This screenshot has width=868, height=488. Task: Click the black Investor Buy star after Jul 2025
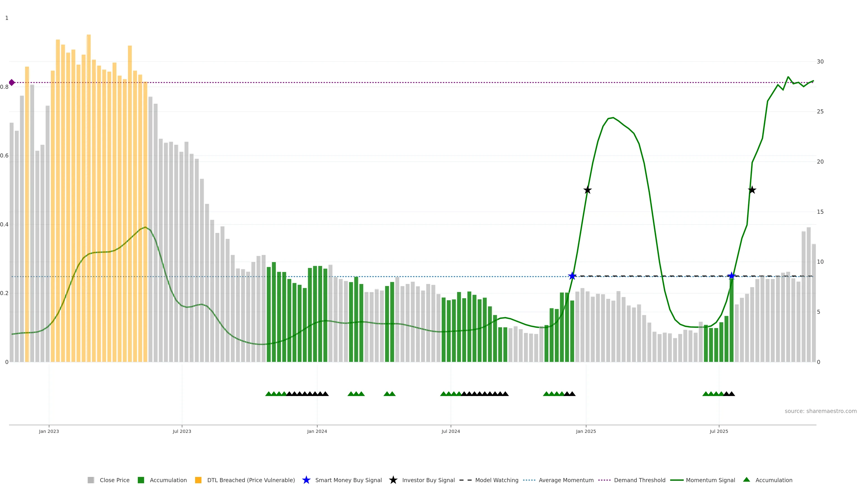tap(752, 190)
